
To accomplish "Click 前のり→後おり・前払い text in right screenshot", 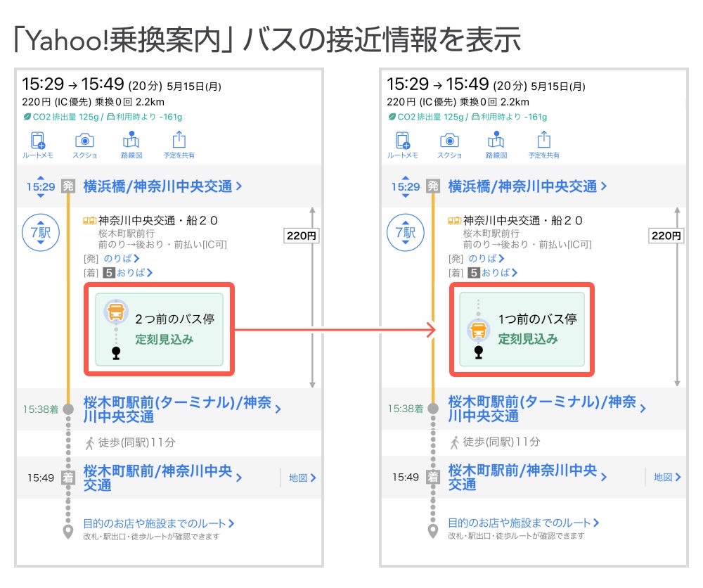I will [x=528, y=245].
